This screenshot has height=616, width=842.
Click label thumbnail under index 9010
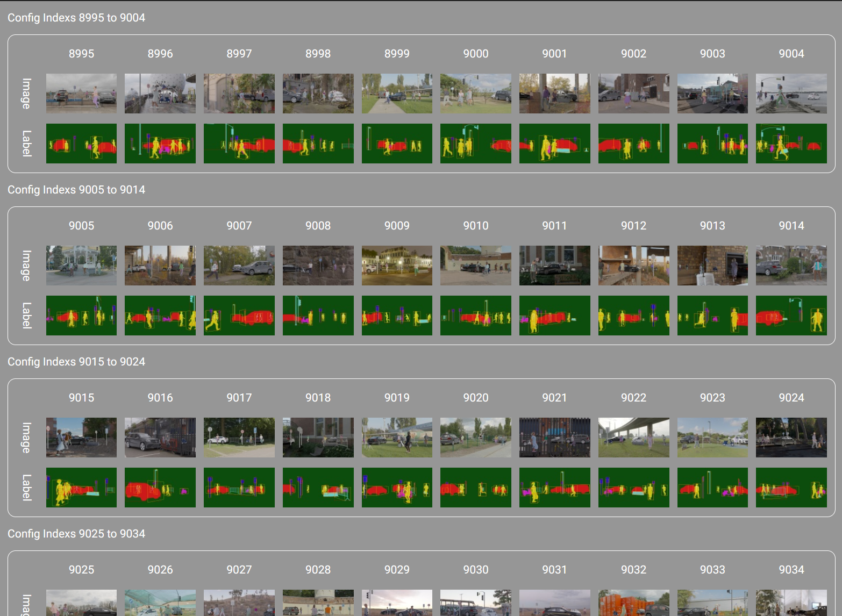pos(476,316)
